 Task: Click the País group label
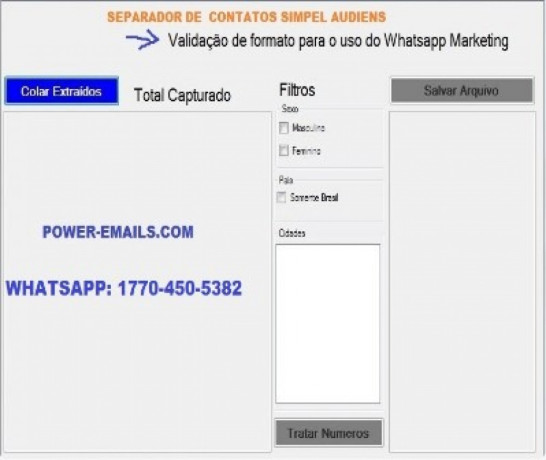(286, 180)
